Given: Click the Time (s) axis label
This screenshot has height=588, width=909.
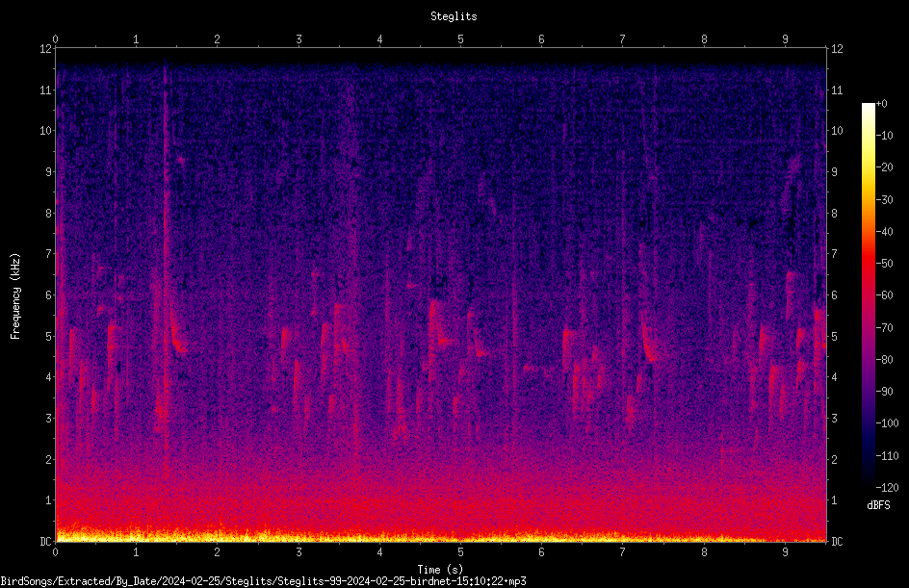Looking at the screenshot, I should click(x=440, y=570).
